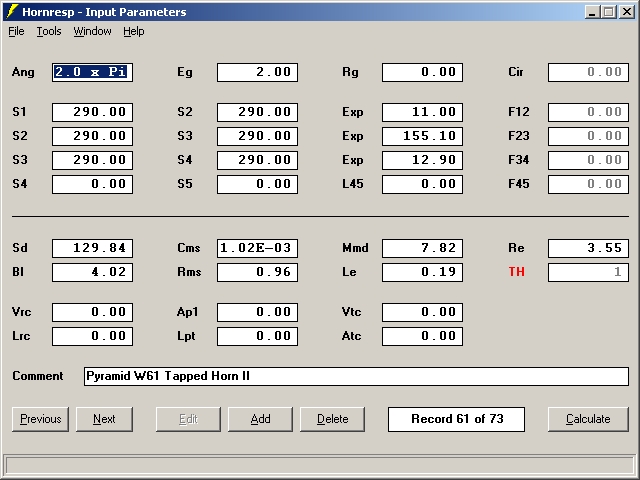The width and height of the screenshot is (640, 480).
Task: Open the File menu
Action: 16,31
